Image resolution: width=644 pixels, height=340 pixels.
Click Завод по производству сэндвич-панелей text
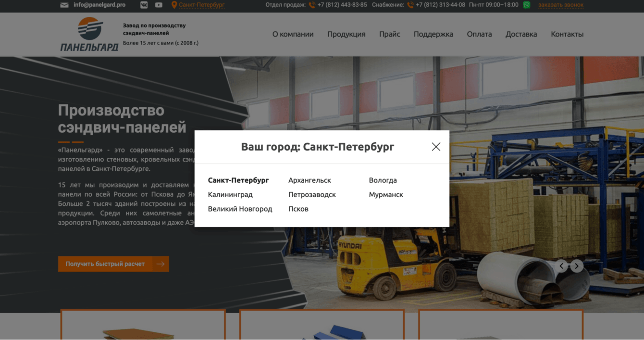154,29
